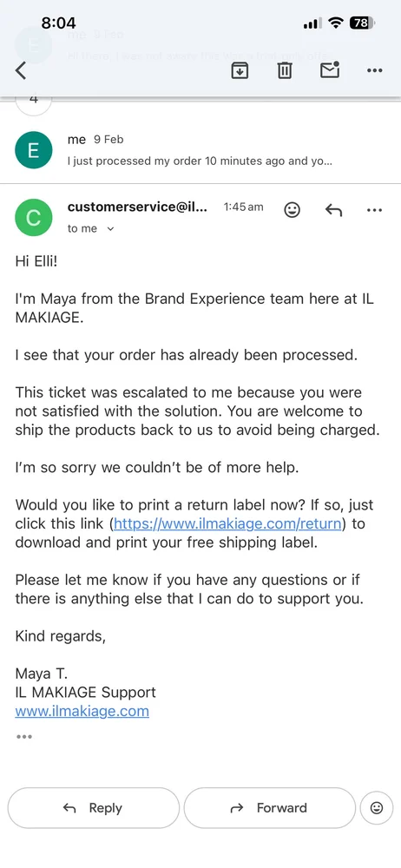
Task: Open message options beside the reply arrow
Action: tap(375, 210)
